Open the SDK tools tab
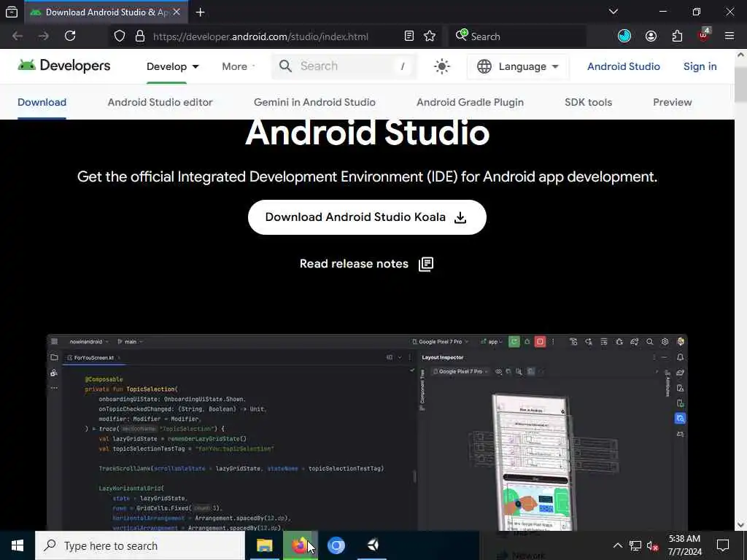Viewport: 747px width, 560px height. (x=588, y=102)
